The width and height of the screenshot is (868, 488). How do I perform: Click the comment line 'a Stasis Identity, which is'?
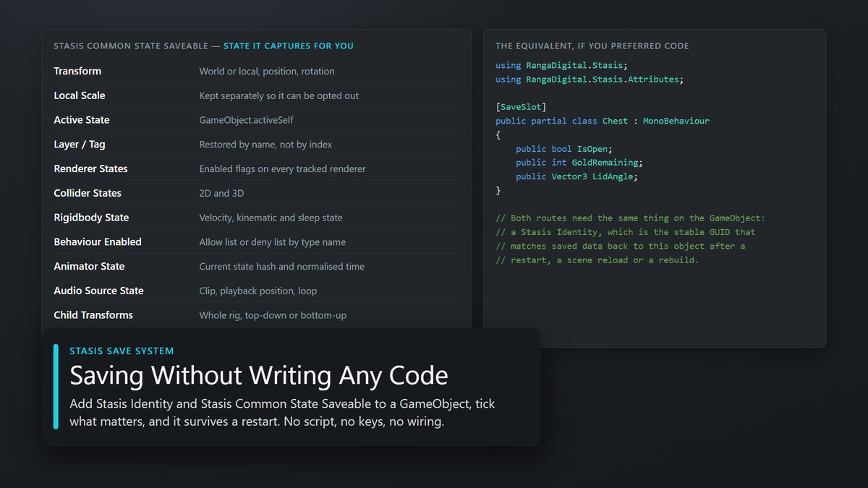point(625,232)
